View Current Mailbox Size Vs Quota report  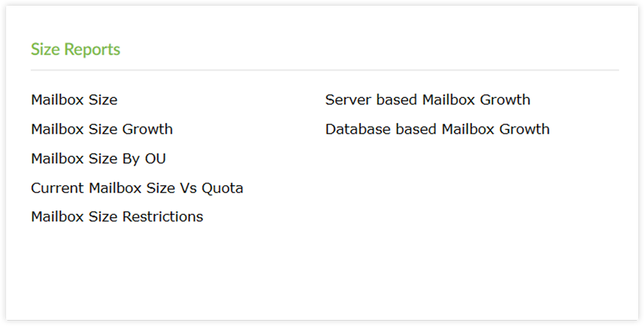tap(137, 188)
